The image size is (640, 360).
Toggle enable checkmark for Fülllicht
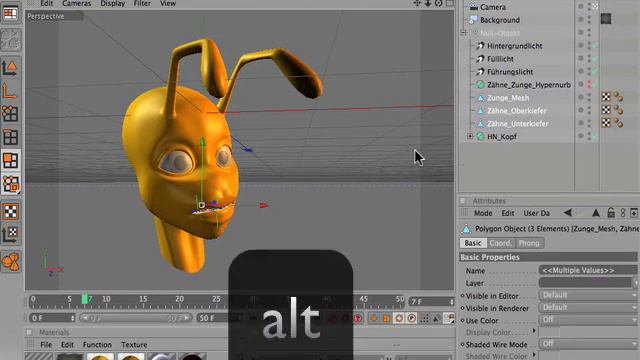595,59
